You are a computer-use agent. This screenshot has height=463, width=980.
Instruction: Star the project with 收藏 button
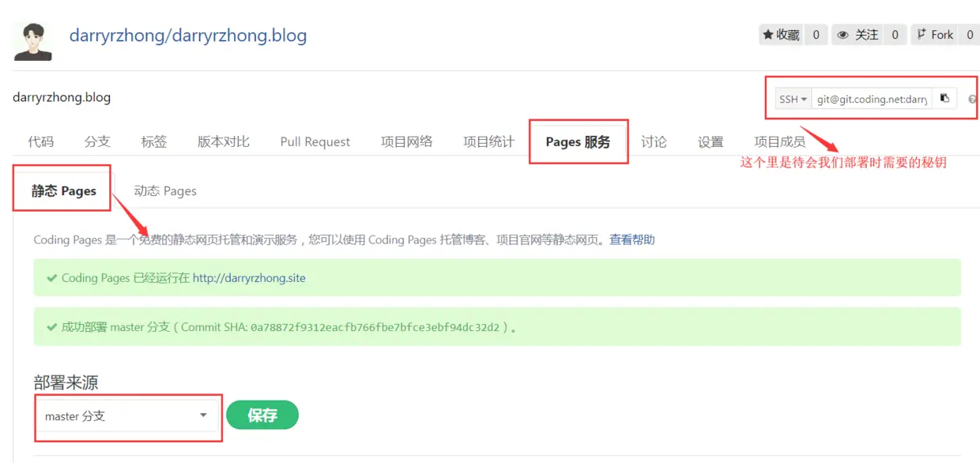[782, 35]
